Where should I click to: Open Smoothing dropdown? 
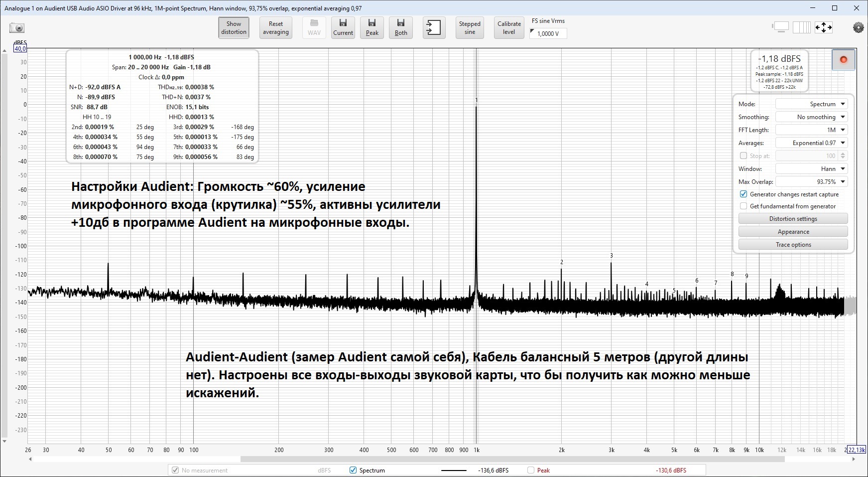coord(811,117)
